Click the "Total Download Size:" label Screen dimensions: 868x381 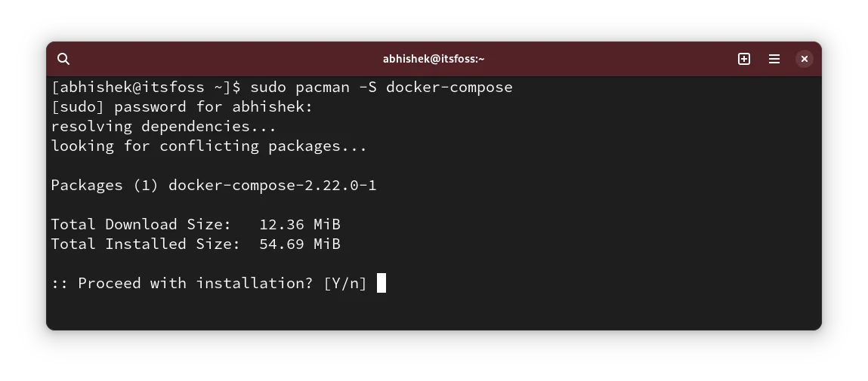click(141, 225)
